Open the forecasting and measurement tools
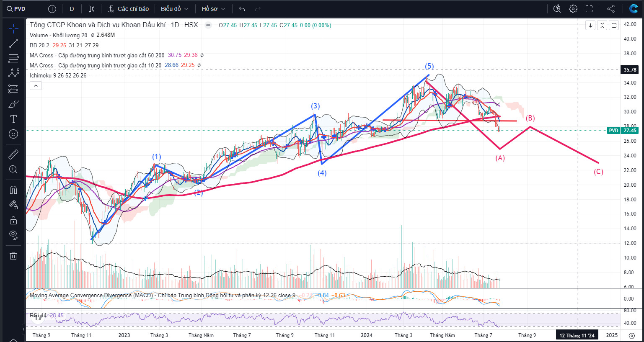The width and height of the screenshot is (644, 342). click(x=13, y=89)
